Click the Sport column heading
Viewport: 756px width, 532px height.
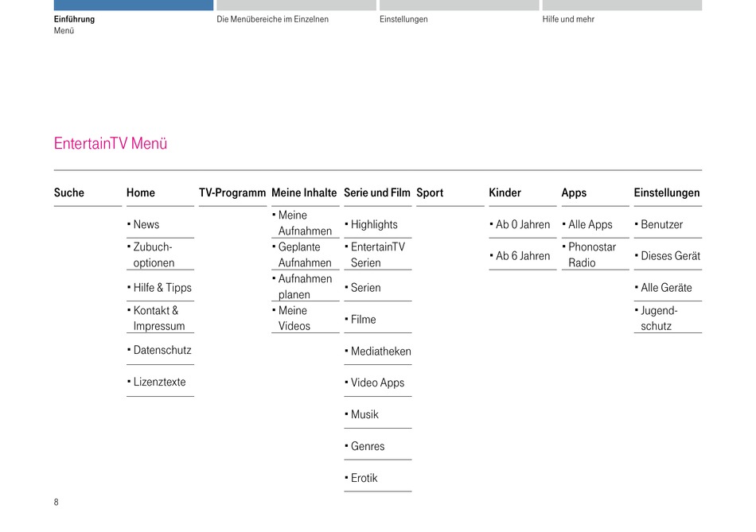(x=430, y=192)
